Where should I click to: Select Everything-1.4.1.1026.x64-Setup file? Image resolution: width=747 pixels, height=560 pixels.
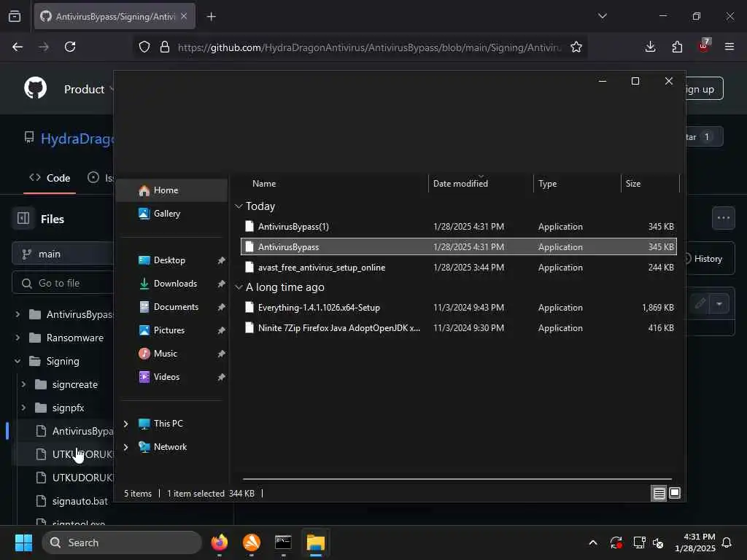pyautogui.click(x=459, y=308)
